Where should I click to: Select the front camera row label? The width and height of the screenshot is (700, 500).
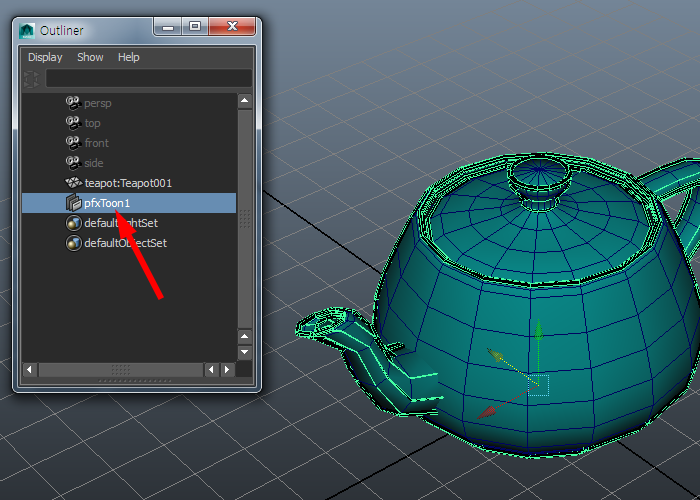click(96, 143)
